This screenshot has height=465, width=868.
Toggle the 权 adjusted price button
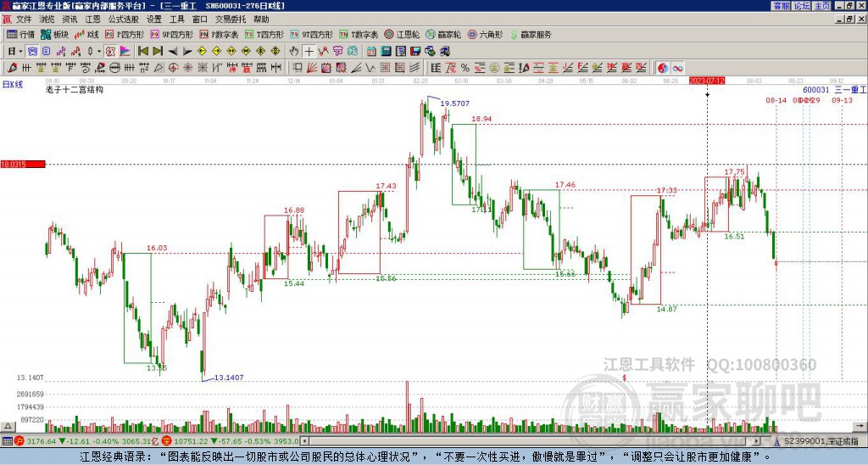[x=110, y=52]
